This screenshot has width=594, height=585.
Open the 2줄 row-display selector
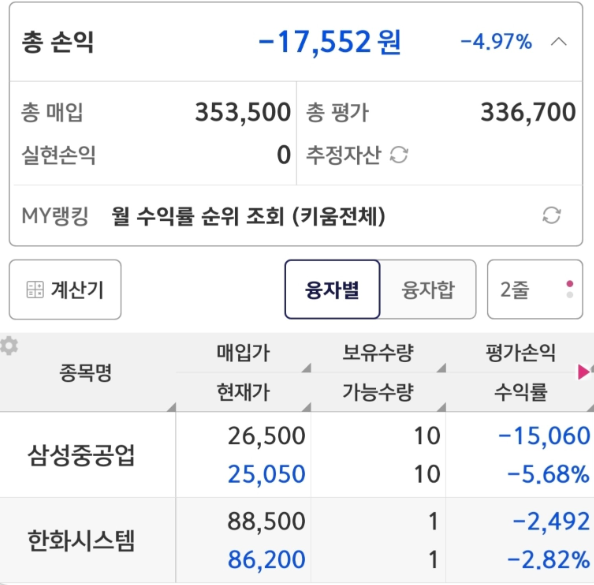click(x=535, y=289)
